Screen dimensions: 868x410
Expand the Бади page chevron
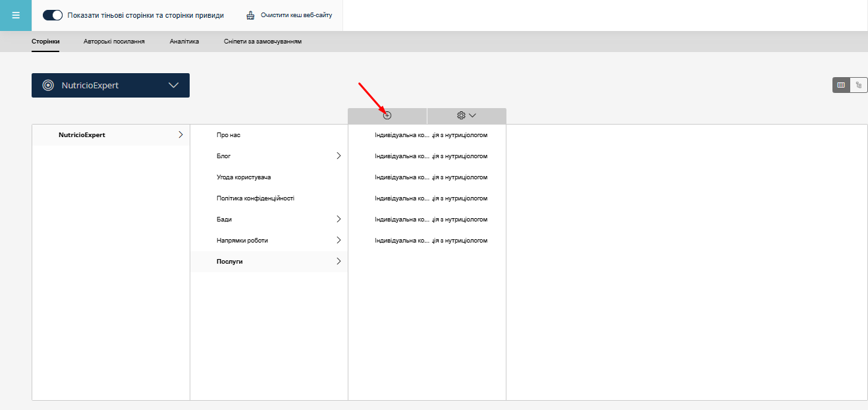click(x=339, y=220)
